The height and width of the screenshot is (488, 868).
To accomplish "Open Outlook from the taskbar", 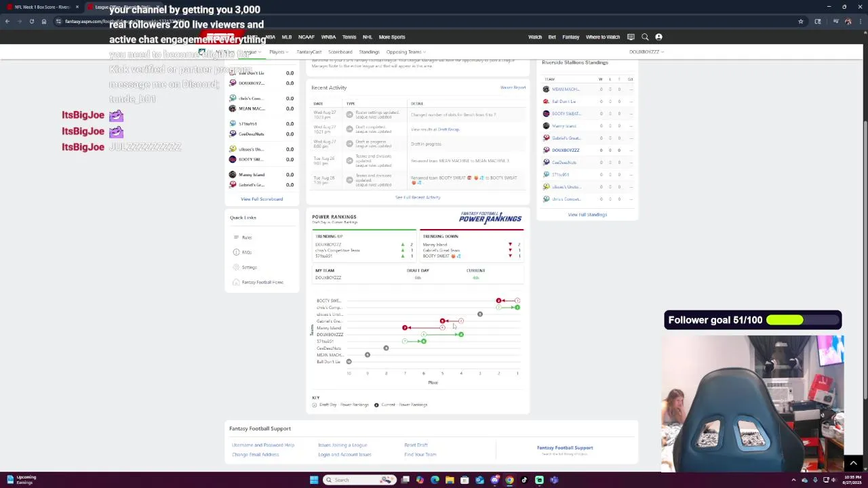I will coord(479,480).
